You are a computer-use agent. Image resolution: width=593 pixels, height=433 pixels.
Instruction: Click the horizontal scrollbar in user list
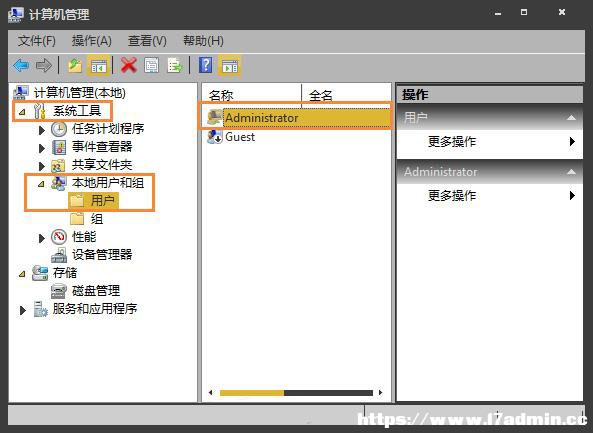point(295,393)
